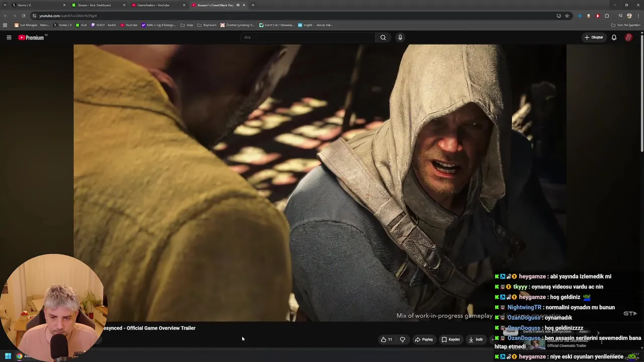
Task: Open the TEASY - Twitch bookmark
Action: click(x=103, y=25)
